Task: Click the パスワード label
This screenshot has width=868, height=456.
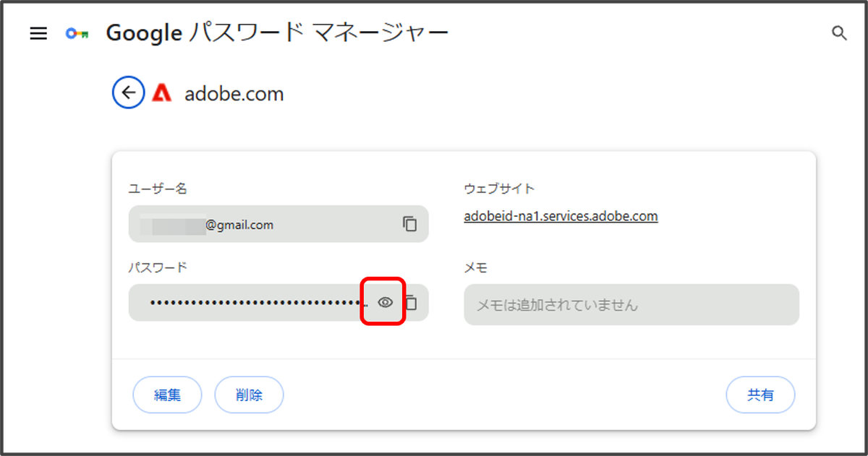Action: pyautogui.click(x=158, y=267)
